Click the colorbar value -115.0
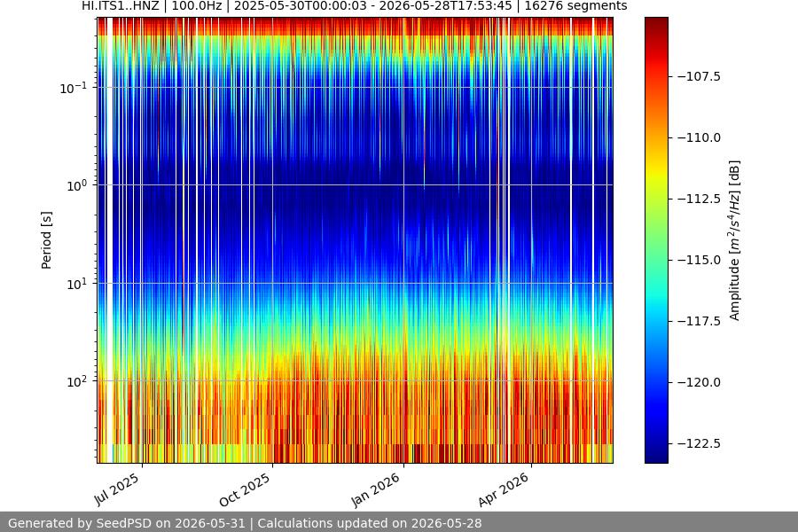Image resolution: width=798 pixels, height=532 pixels. pyautogui.click(x=699, y=260)
